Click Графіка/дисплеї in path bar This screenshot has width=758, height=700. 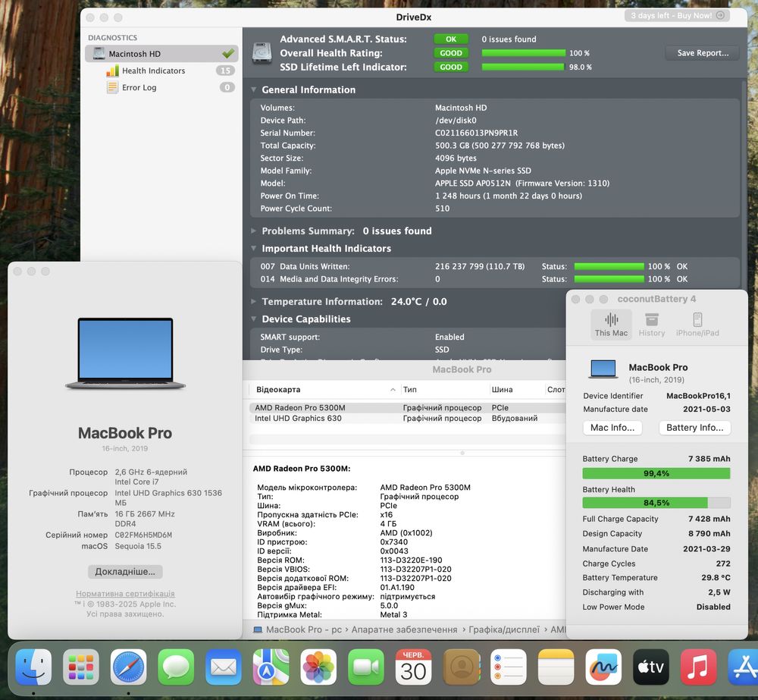pos(504,630)
